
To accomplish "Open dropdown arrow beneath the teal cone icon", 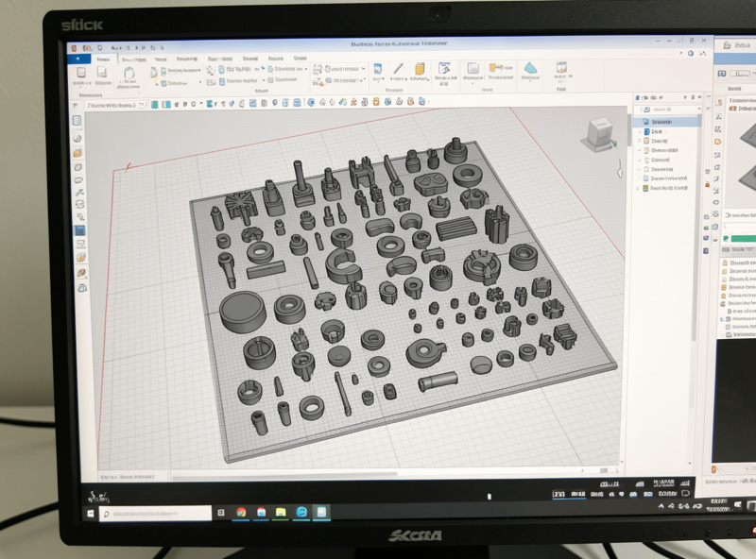I will coord(530,82).
